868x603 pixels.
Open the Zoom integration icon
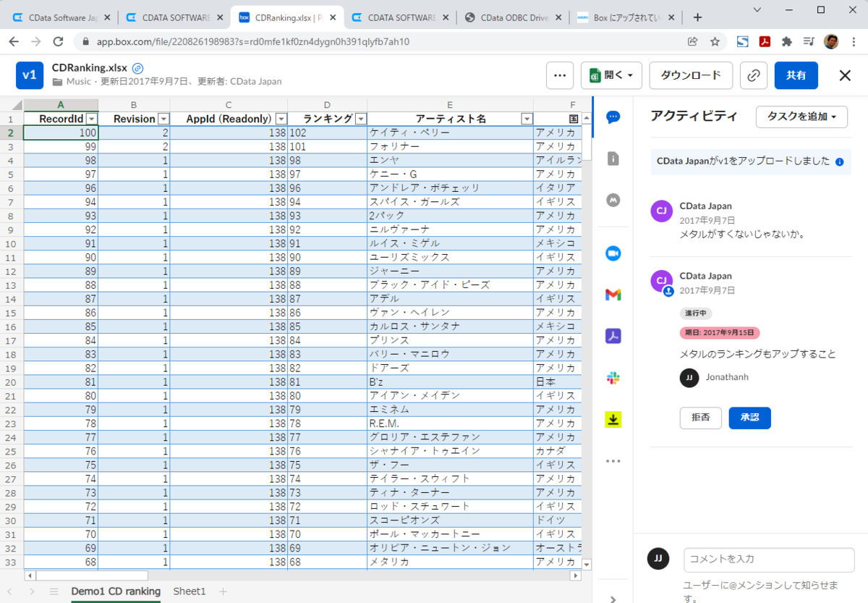613,253
